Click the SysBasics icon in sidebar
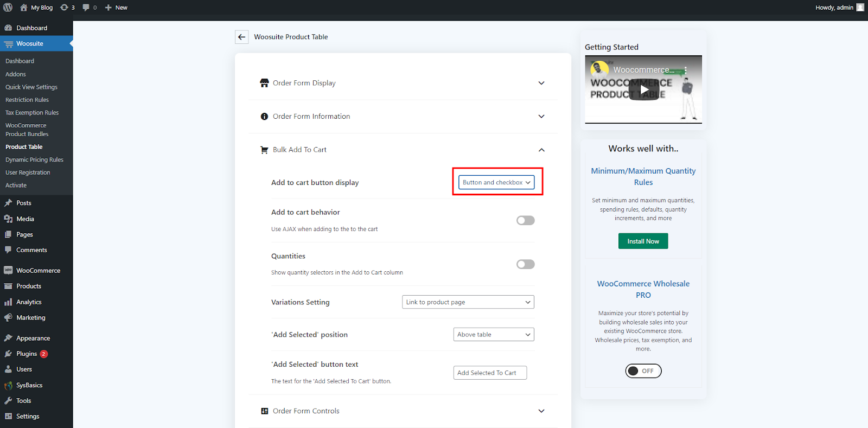This screenshot has width=868, height=428. [x=8, y=385]
